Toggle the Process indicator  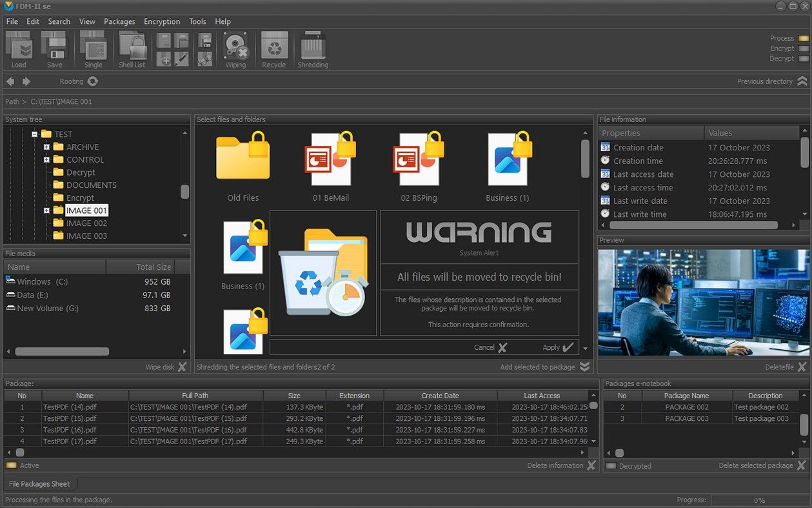(x=804, y=39)
